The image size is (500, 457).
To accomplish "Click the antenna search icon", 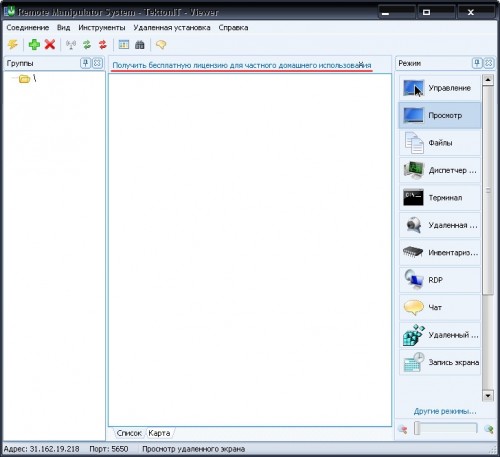I will click(71, 44).
